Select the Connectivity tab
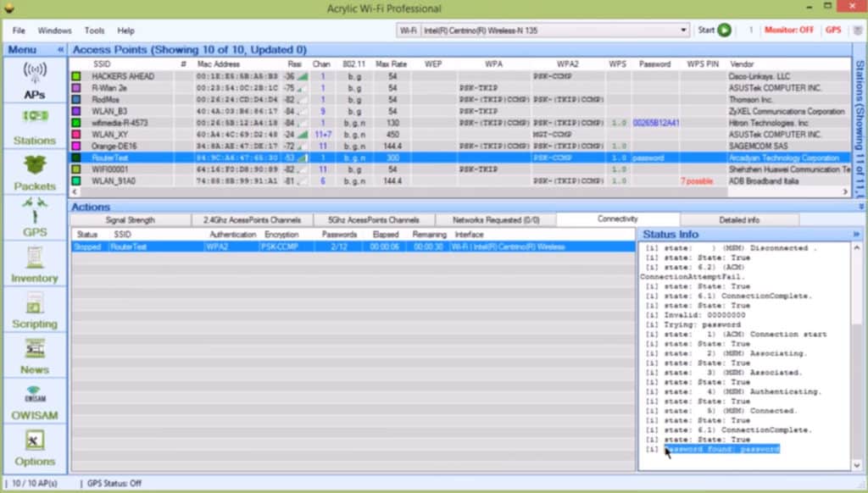Screen dimensions: 868x493 (x=618, y=219)
